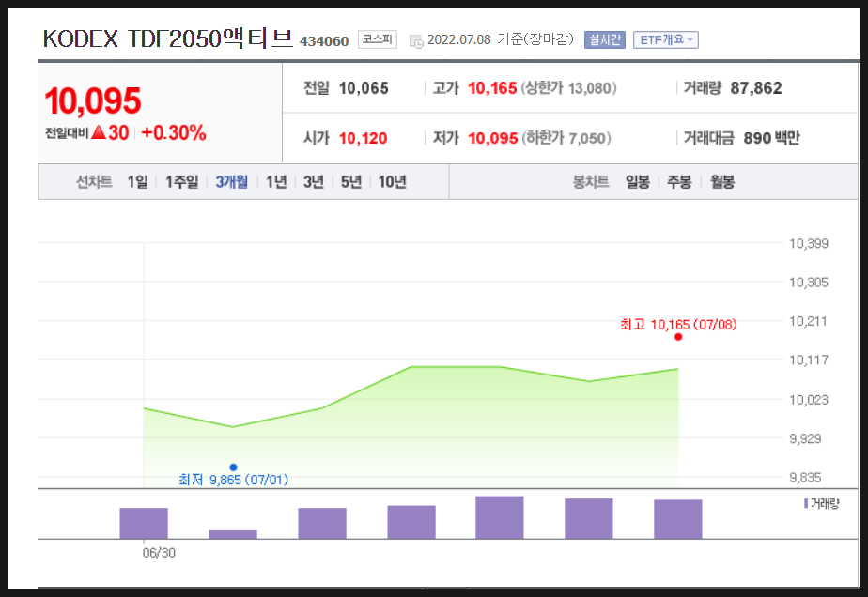Click the blue 최저 low point dot
The width and height of the screenshot is (868, 597).
coord(233,467)
